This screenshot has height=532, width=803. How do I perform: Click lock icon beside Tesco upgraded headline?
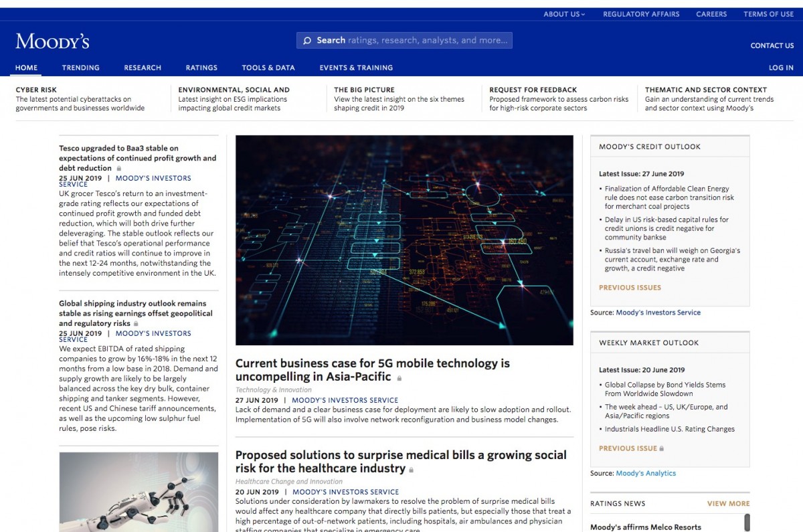(119, 169)
